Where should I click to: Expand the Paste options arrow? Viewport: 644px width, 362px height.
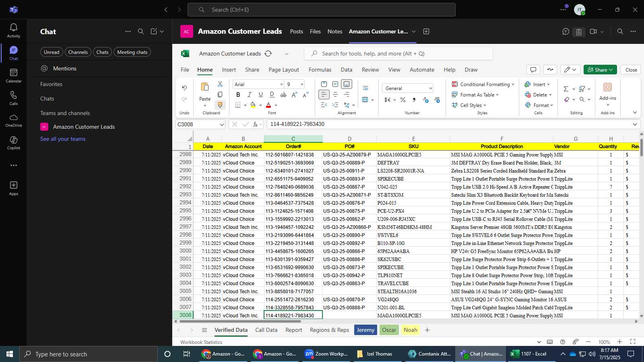click(205, 106)
